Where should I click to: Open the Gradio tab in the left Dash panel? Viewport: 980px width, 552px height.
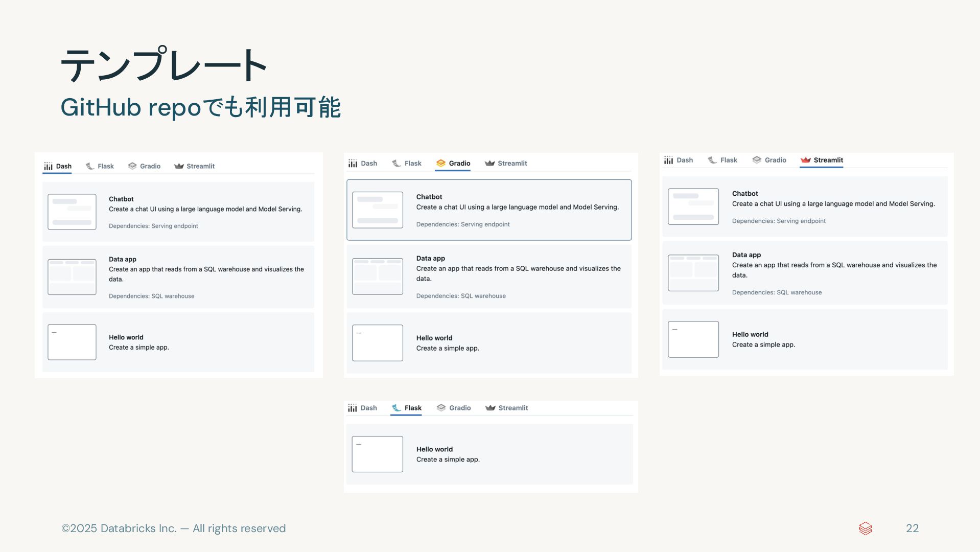point(144,166)
